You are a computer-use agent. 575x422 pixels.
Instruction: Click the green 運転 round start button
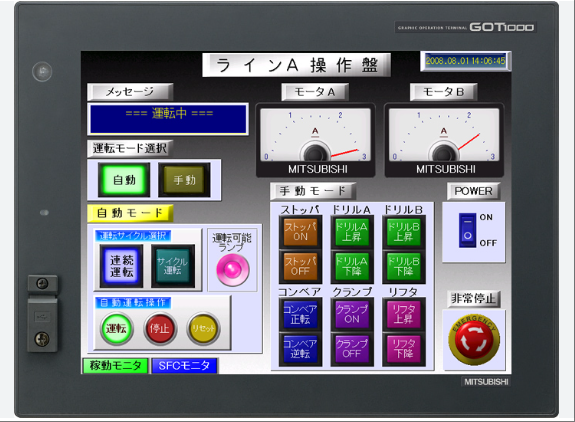tap(116, 329)
